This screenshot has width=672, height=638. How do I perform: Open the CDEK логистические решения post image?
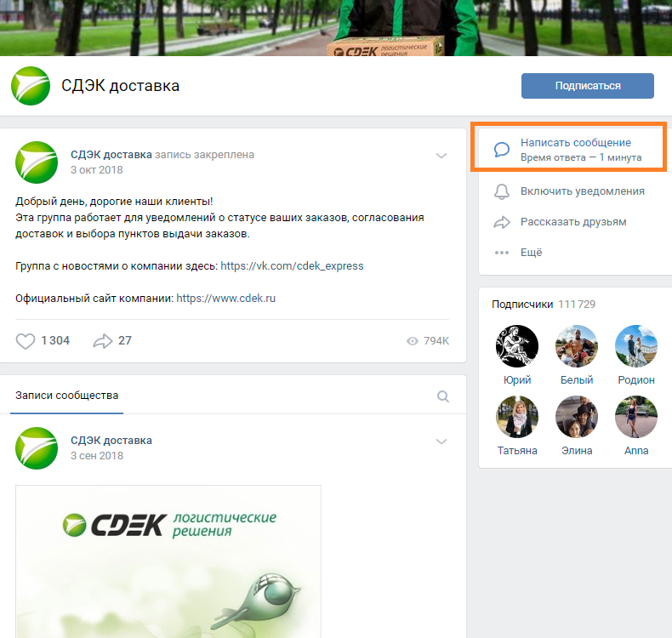(168, 561)
